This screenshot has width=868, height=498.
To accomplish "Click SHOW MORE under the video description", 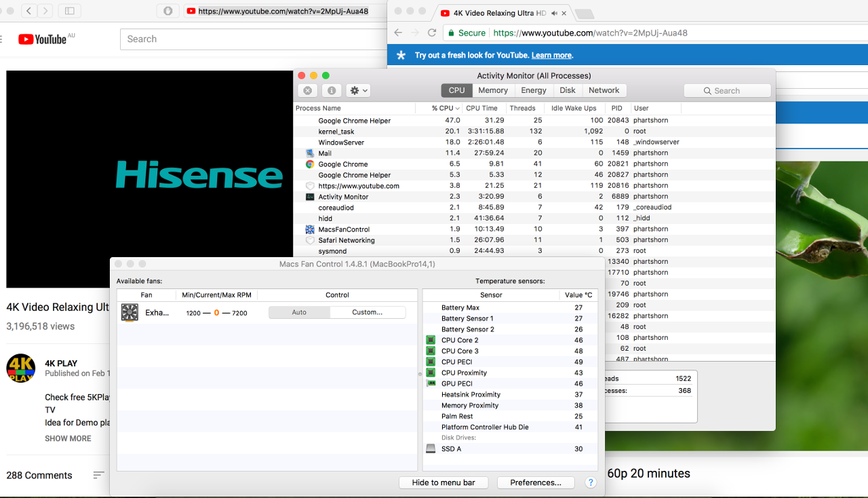I will 68,438.
